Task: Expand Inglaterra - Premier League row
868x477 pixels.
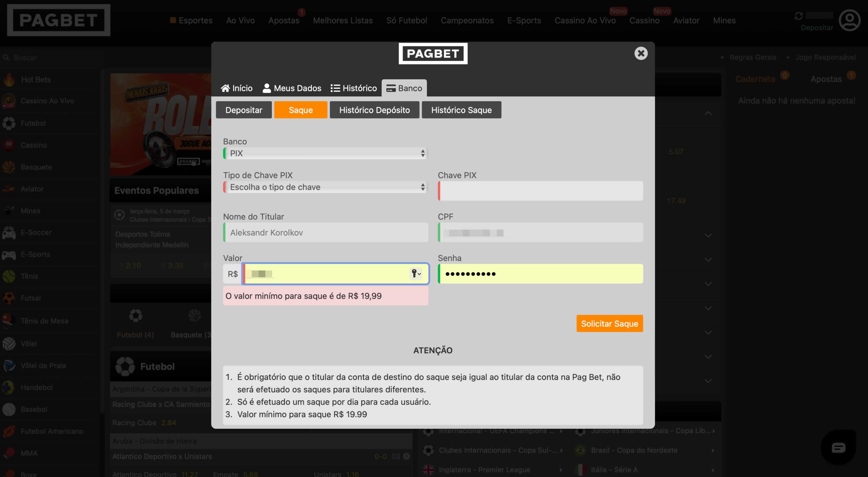Action: click(493, 470)
